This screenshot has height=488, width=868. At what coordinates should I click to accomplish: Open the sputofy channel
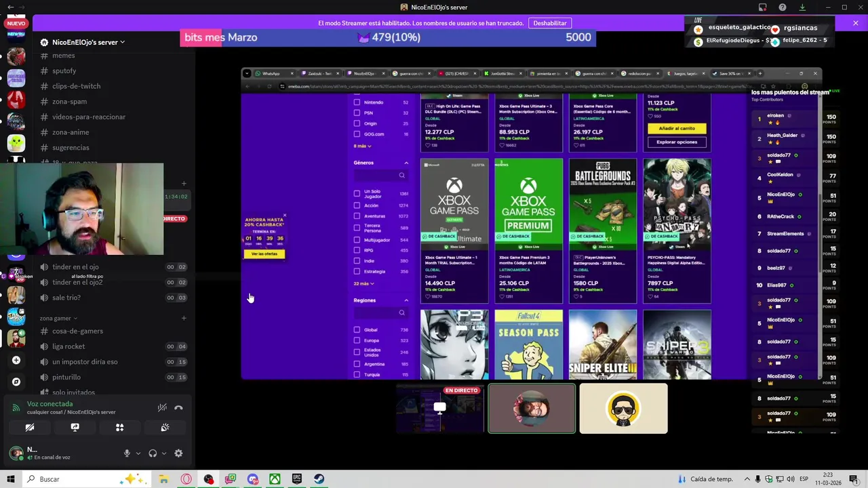[64, 70]
